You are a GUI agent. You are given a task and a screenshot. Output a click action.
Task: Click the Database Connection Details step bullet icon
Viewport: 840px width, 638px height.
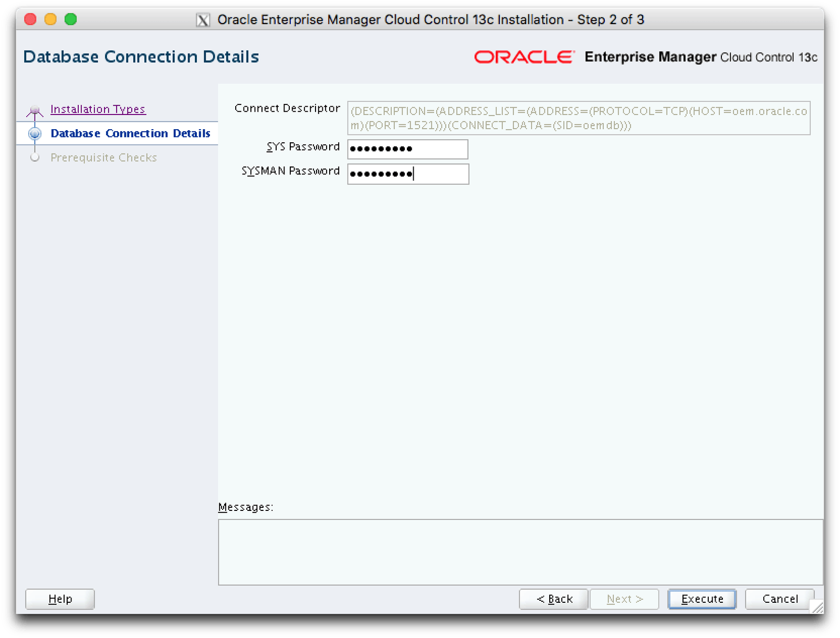[x=35, y=134]
